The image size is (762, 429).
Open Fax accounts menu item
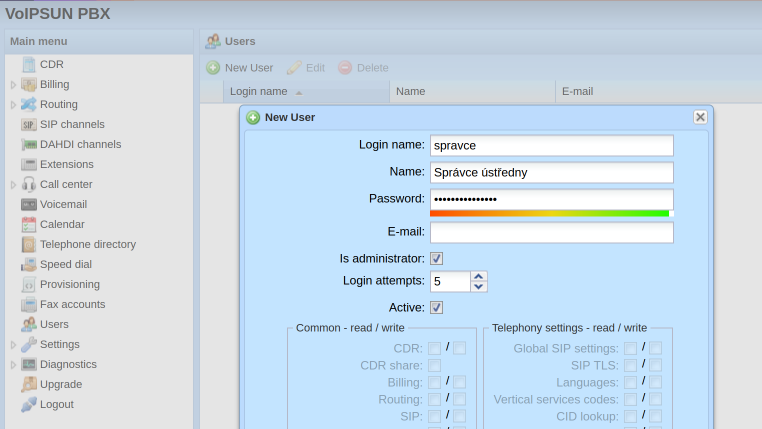click(x=72, y=305)
